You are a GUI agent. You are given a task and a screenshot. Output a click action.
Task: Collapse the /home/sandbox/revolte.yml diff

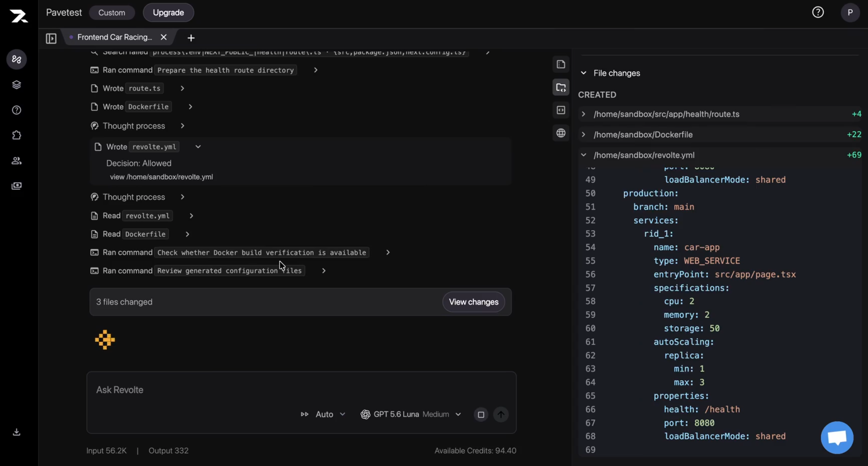584,155
